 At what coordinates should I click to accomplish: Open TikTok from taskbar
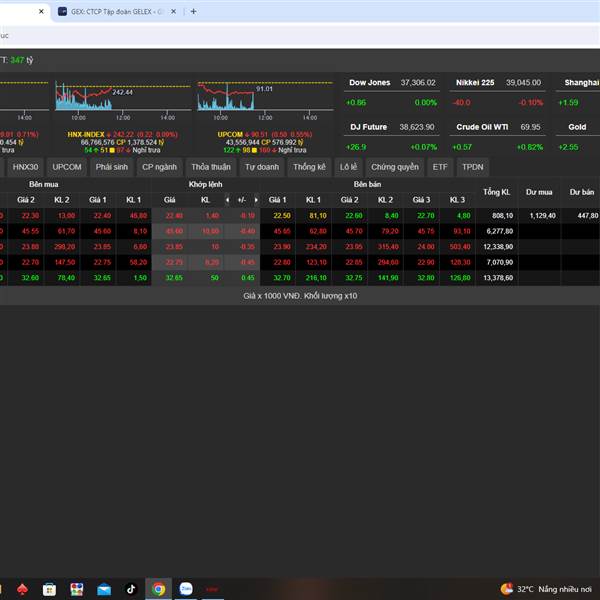131,589
